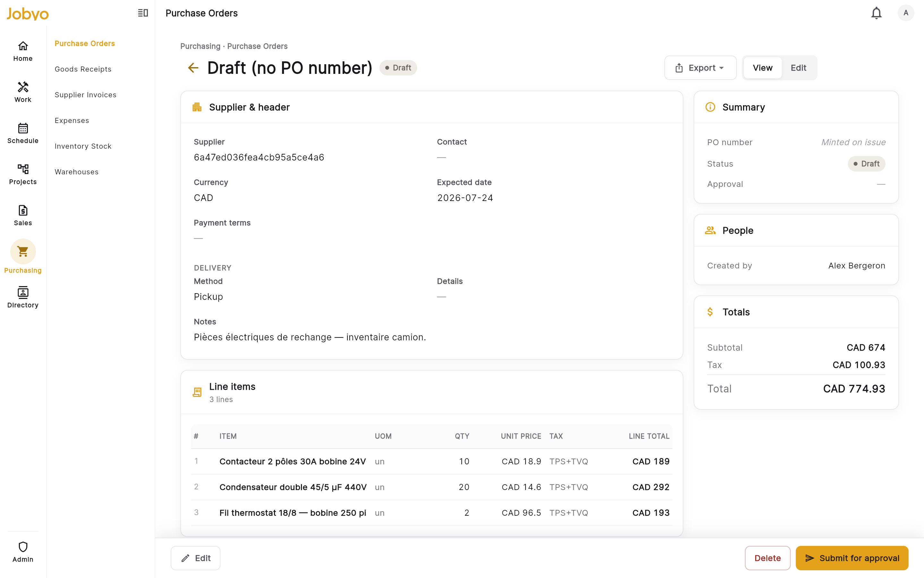The image size is (924, 578).
Task: Click currency value CAD
Action: 203,197
